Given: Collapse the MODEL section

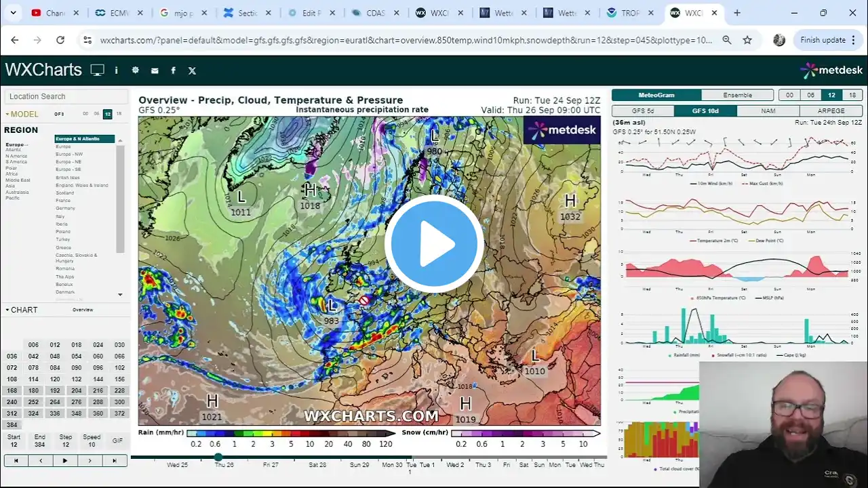Looking at the screenshot, I should pos(8,115).
